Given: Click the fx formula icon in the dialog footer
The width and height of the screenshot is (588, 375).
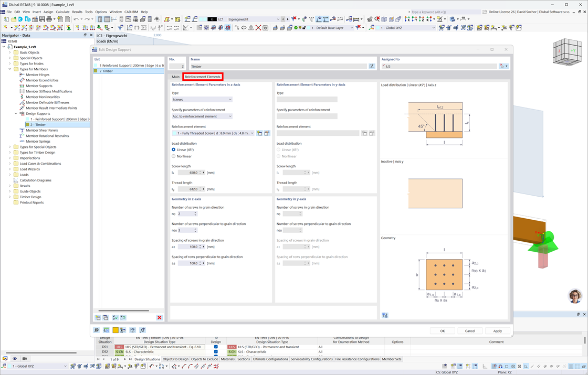Looking at the screenshot, I should [142, 330].
